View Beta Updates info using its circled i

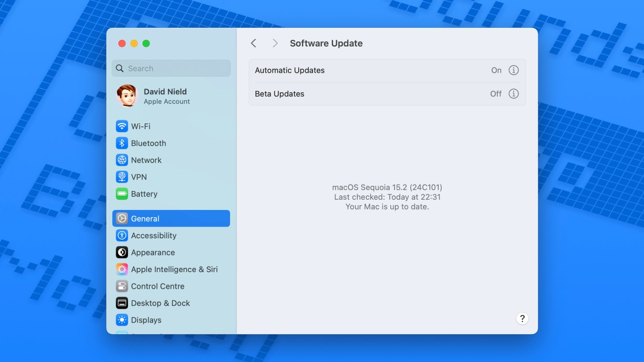[x=514, y=93]
